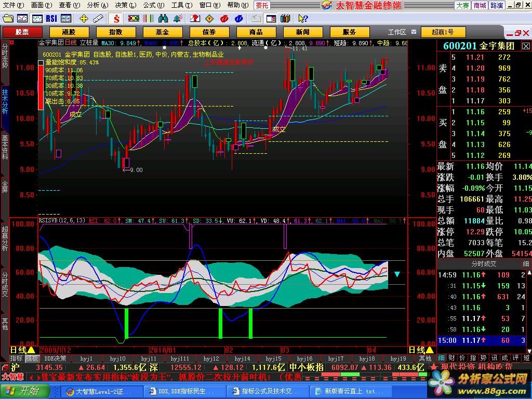Select the RSI indicator toolbar icon
The height and width of the screenshot is (399, 532).
coord(51,18)
